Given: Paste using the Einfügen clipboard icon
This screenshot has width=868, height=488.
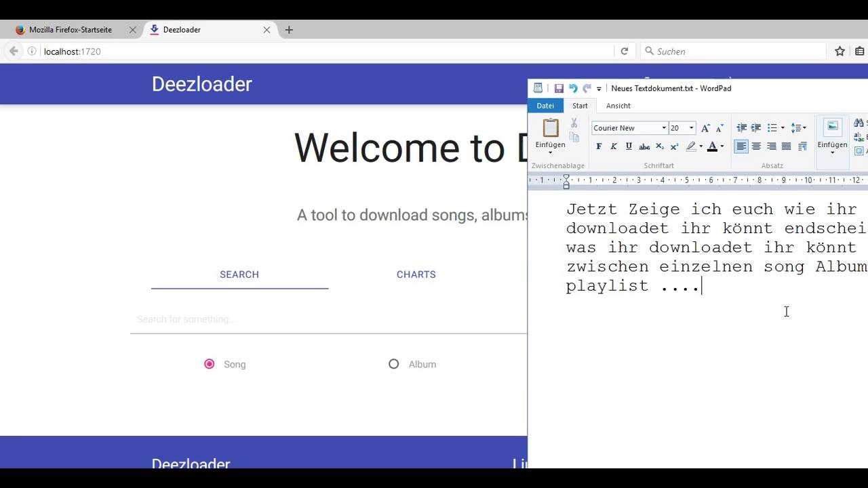Looking at the screenshot, I should pos(551,127).
